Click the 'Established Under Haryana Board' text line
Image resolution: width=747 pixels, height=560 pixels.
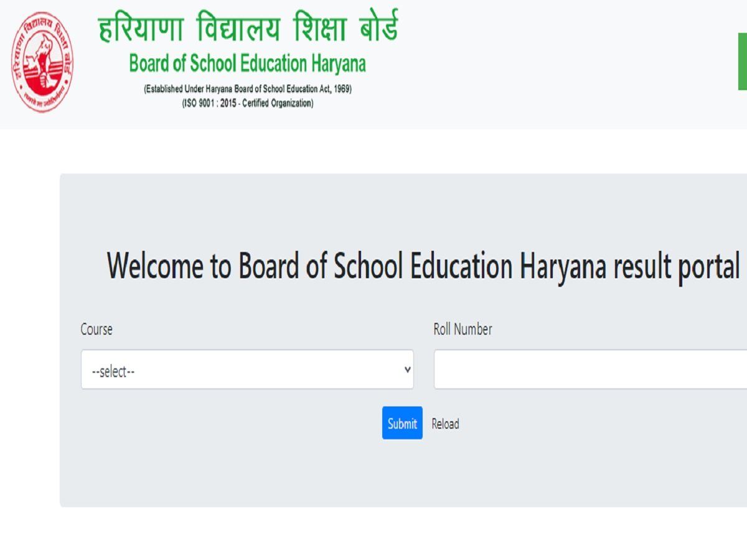click(248, 90)
